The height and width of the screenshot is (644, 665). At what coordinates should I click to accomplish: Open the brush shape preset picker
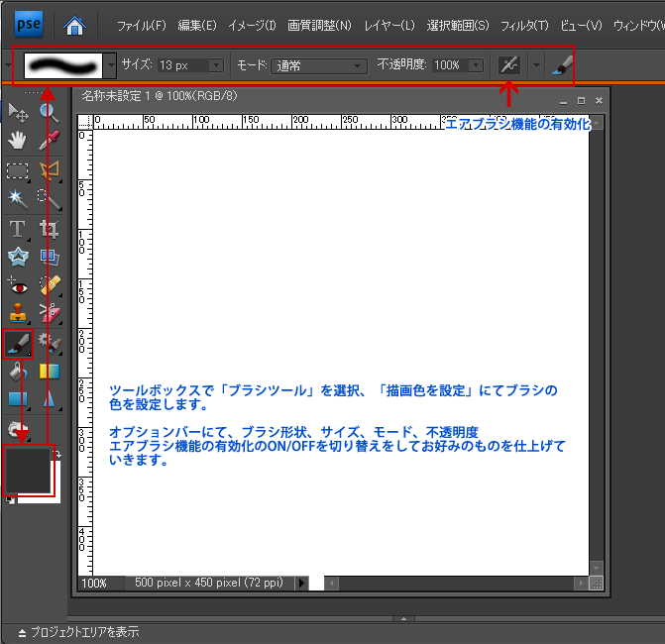click(x=110, y=65)
